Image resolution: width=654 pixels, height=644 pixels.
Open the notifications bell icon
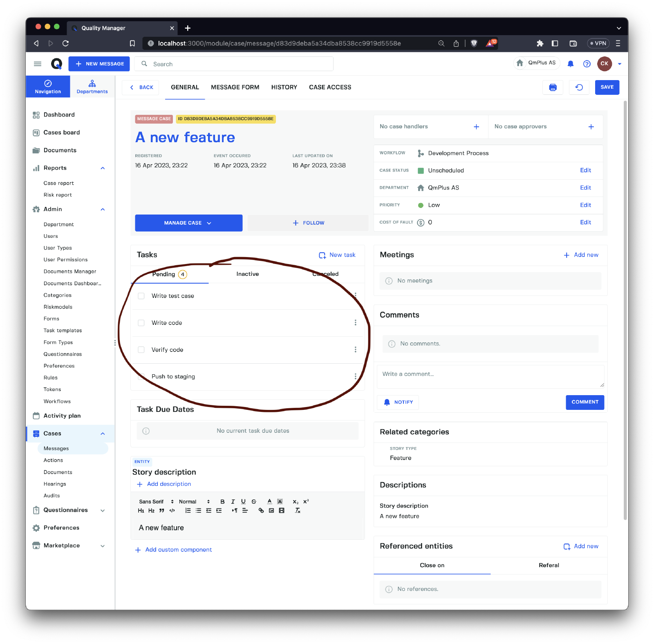point(571,64)
